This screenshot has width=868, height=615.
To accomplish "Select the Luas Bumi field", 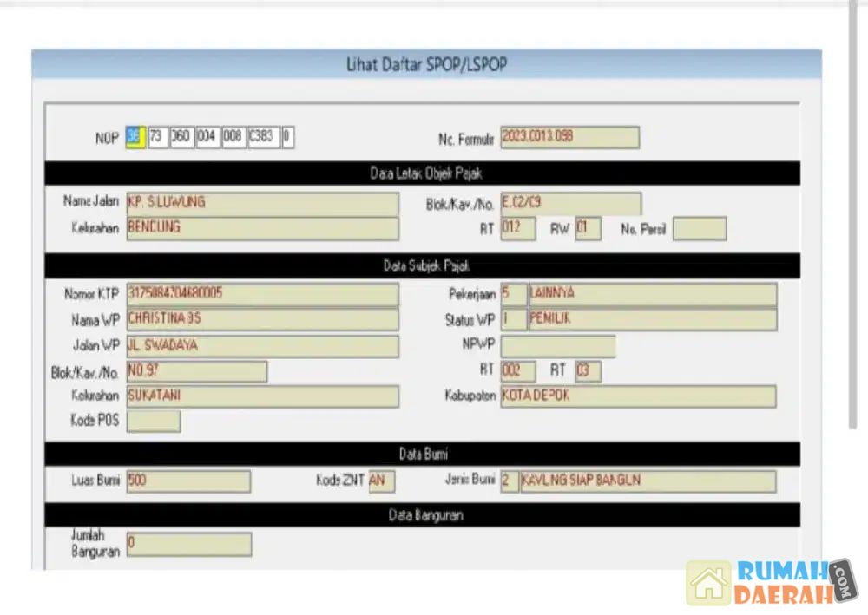I will (x=188, y=481).
